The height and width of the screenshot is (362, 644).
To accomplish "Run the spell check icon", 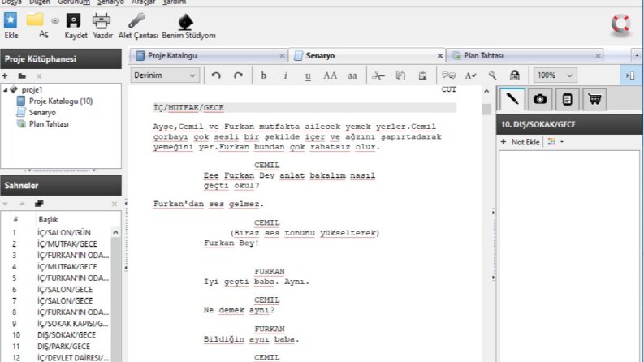I will point(471,75).
